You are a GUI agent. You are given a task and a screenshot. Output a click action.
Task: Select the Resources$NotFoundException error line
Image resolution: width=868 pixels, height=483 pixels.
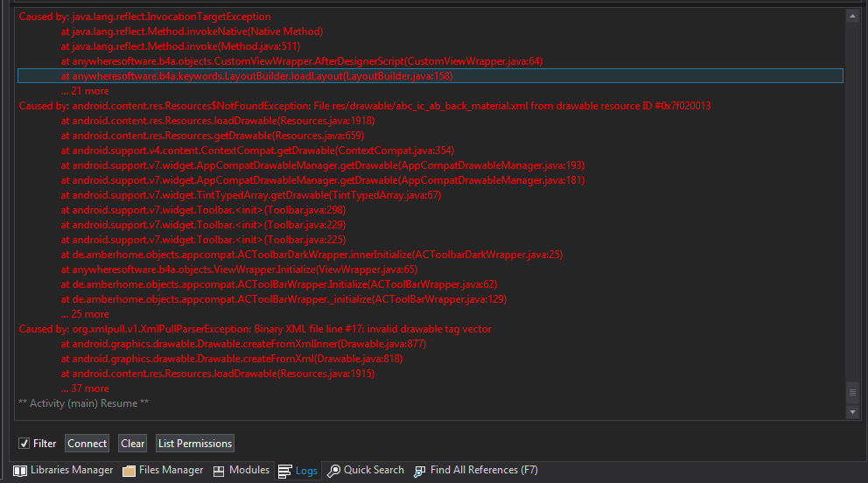tap(364, 106)
